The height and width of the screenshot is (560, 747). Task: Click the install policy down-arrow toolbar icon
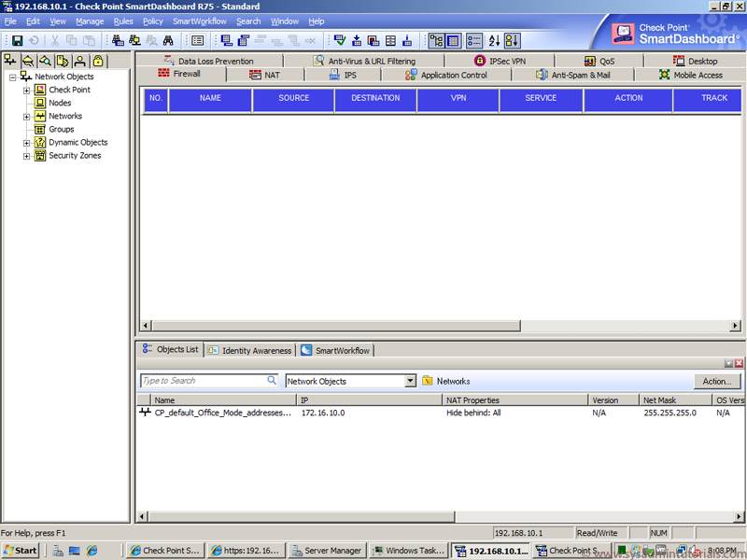click(x=357, y=41)
